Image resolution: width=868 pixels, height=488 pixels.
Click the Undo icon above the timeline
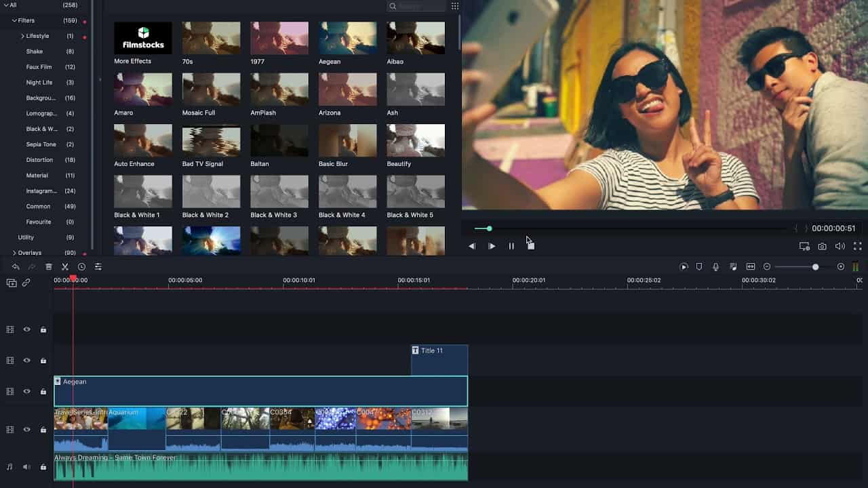click(16, 266)
